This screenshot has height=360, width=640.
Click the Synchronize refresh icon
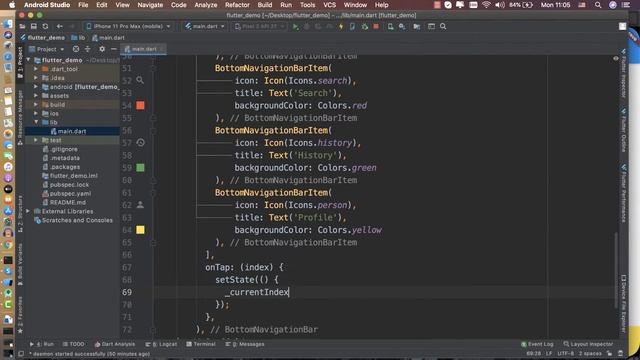(45, 26)
